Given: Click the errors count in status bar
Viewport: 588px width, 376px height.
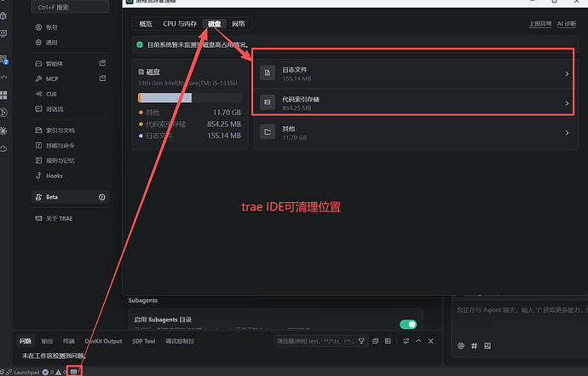Looking at the screenshot, I should [48, 373].
